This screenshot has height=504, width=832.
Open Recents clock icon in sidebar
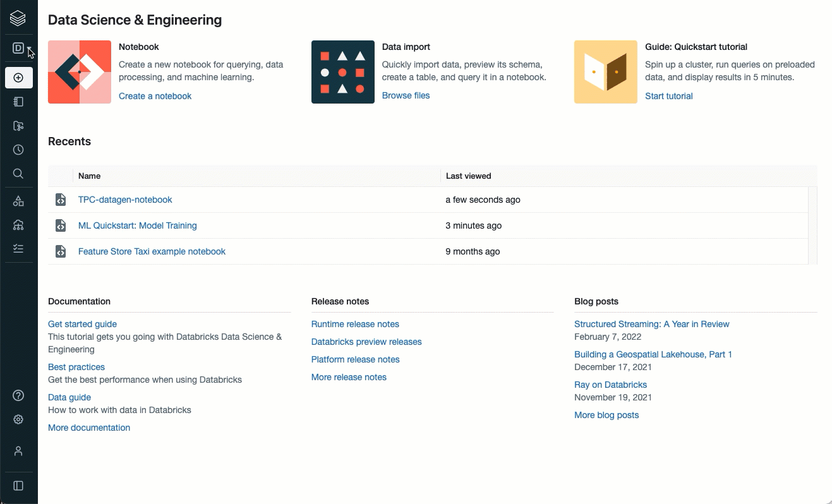[x=18, y=150]
